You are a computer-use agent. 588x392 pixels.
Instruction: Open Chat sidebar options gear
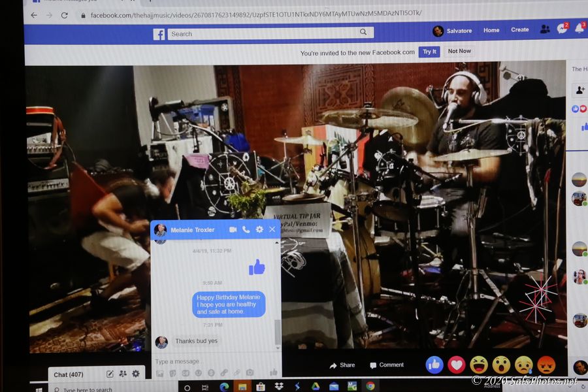tap(136, 374)
